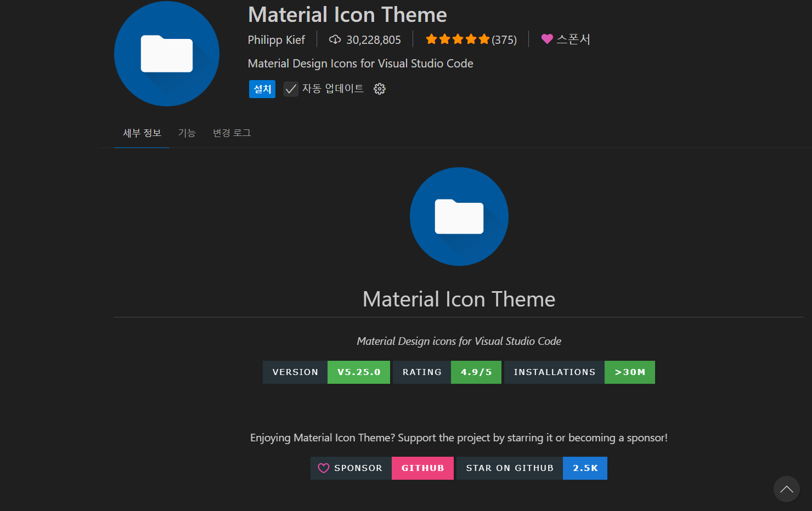Click header description 'Material Design Icons for Visual Studio Code'
Viewport: 812px width, 511px height.
pos(360,64)
